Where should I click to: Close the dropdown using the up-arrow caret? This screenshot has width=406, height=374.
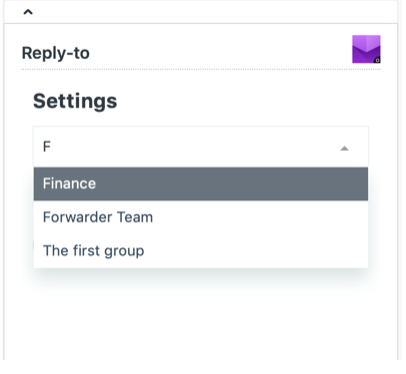(x=344, y=149)
